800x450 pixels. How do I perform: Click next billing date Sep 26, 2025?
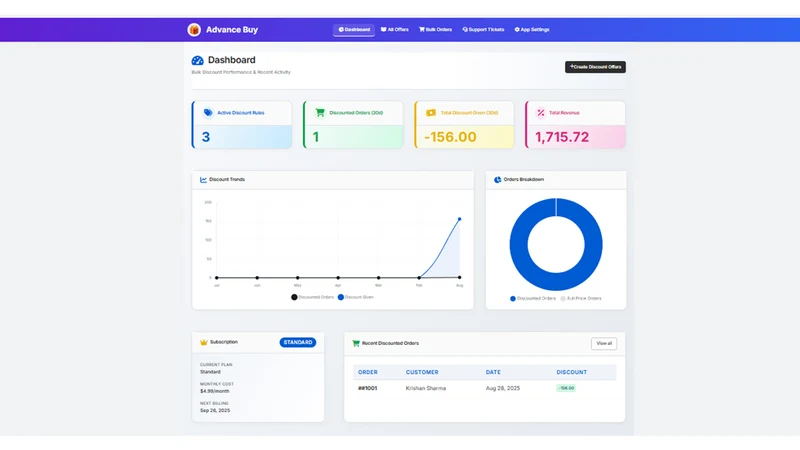(x=215, y=410)
